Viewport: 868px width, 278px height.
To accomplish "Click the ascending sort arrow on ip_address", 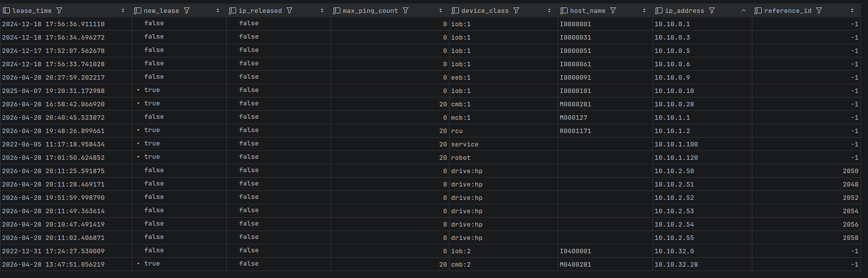I will click(744, 10).
